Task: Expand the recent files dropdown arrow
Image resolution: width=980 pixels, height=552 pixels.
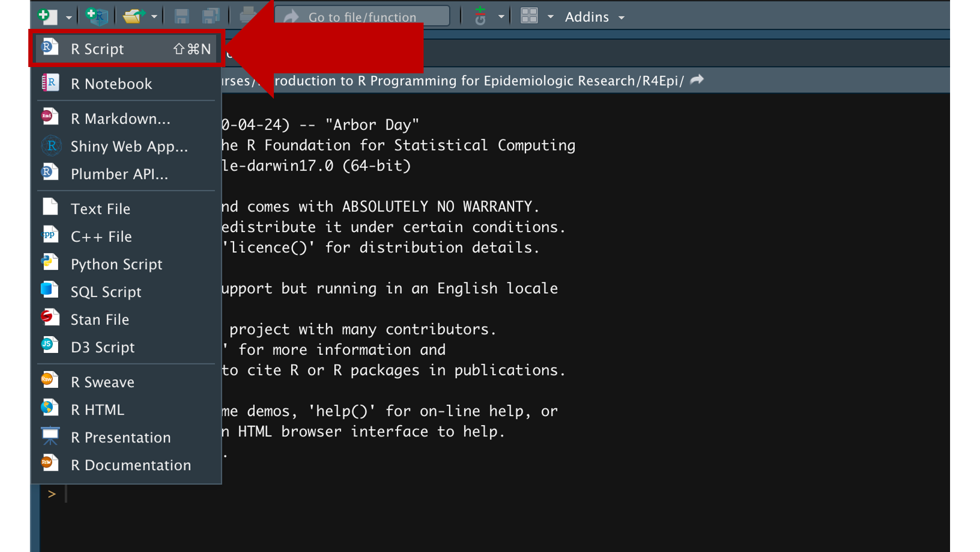Action: click(x=155, y=17)
